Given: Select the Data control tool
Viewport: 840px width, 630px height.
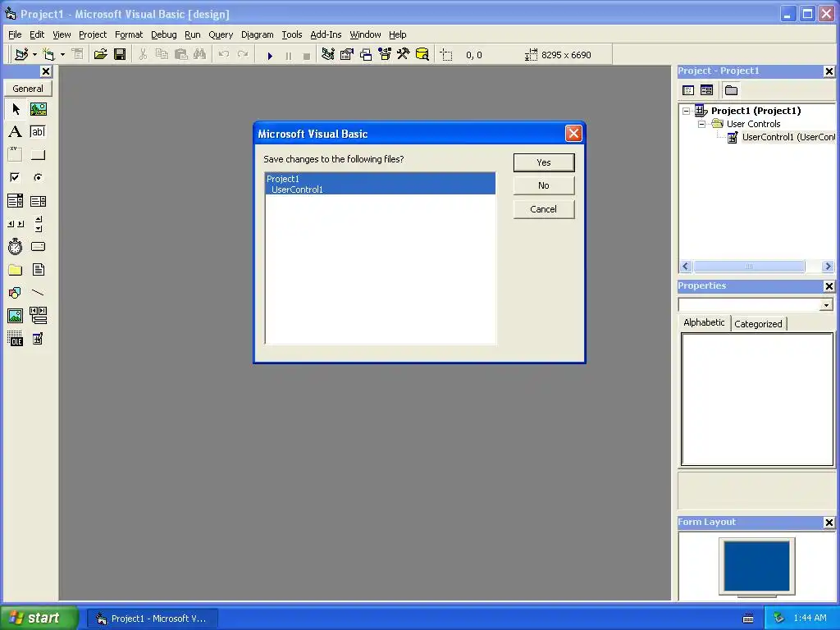Looking at the screenshot, I should pos(38,316).
